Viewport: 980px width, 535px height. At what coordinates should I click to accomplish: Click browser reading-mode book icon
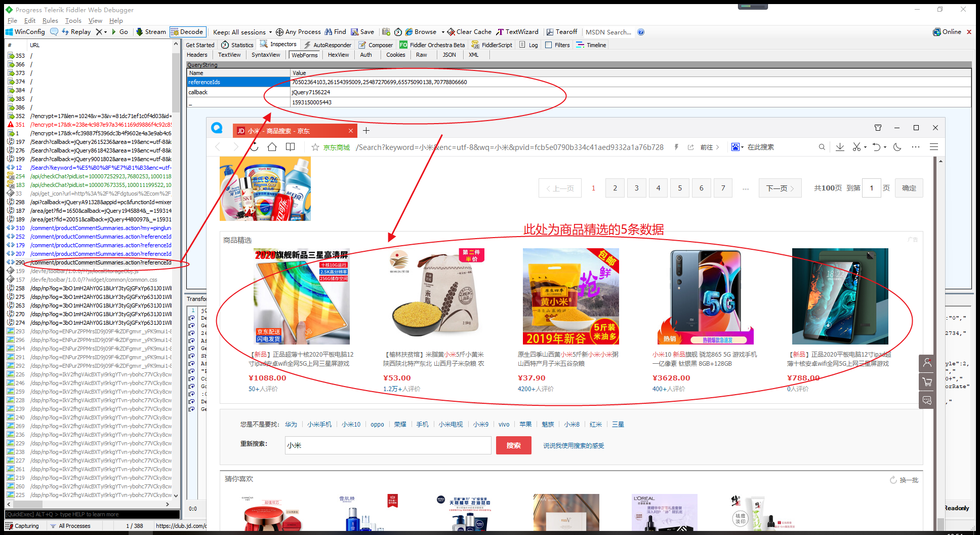click(x=291, y=147)
